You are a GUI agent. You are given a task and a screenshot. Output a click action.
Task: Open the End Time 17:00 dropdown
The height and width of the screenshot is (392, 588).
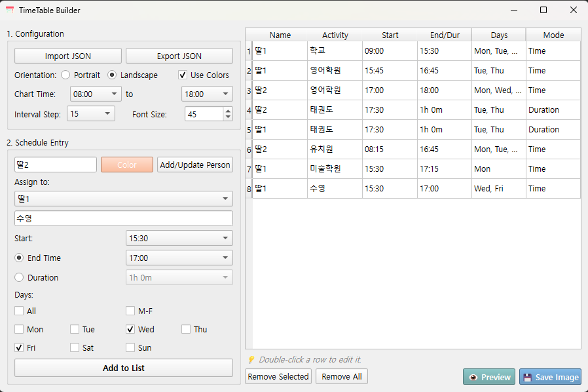pos(179,258)
